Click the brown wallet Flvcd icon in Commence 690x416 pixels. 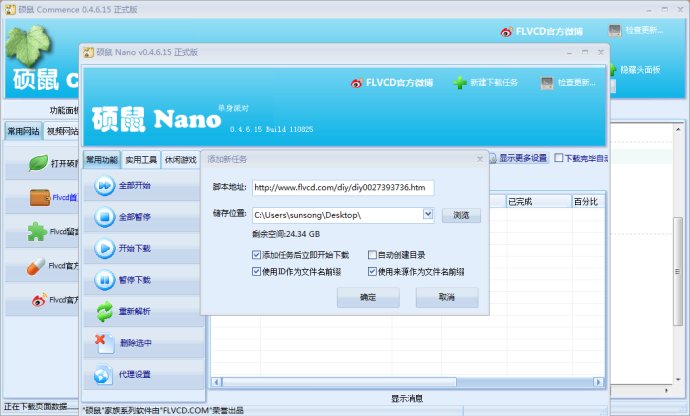pyautogui.click(x=40, y=198)
